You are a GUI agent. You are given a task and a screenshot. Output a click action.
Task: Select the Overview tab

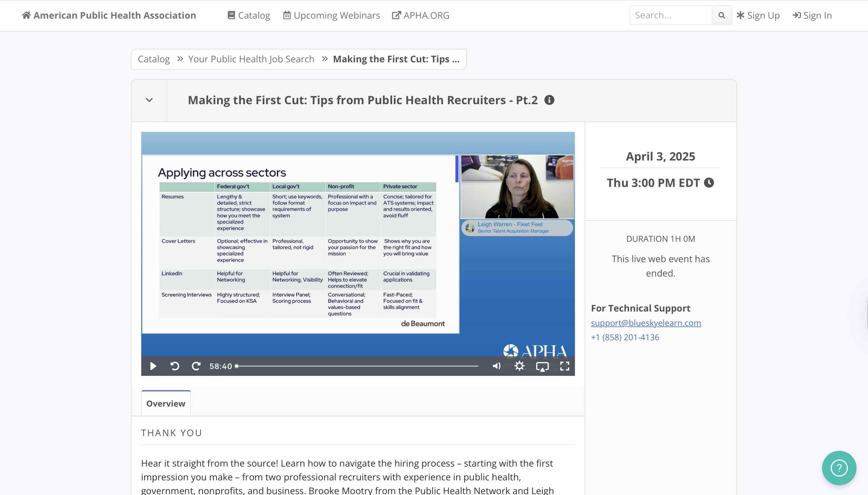[x=166, y=403]
